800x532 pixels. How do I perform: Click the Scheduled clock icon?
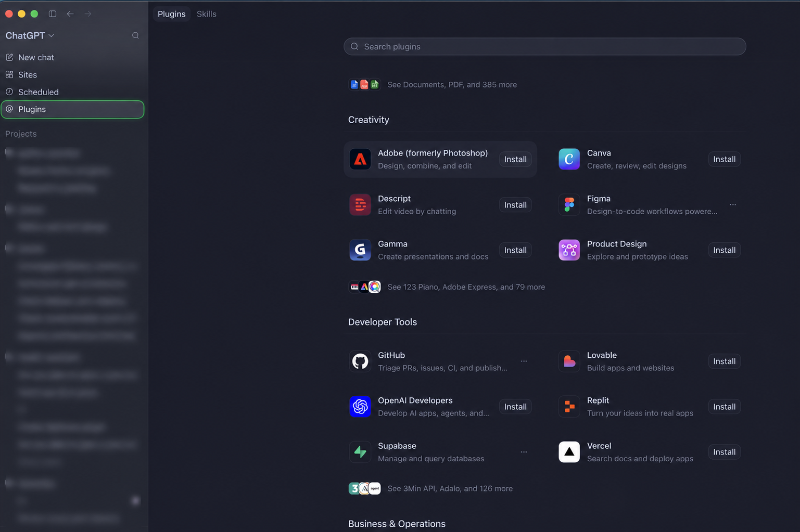[9, 92]
